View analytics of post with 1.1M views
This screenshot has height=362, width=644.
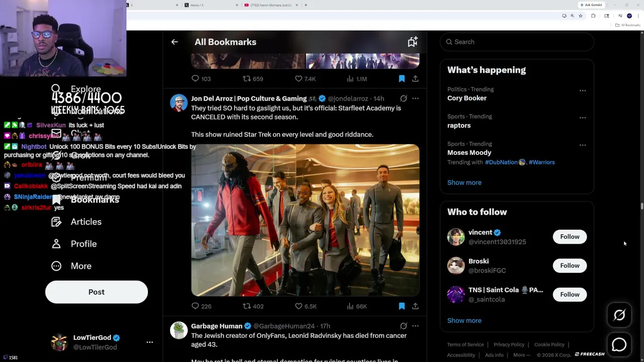pos(357,79)
